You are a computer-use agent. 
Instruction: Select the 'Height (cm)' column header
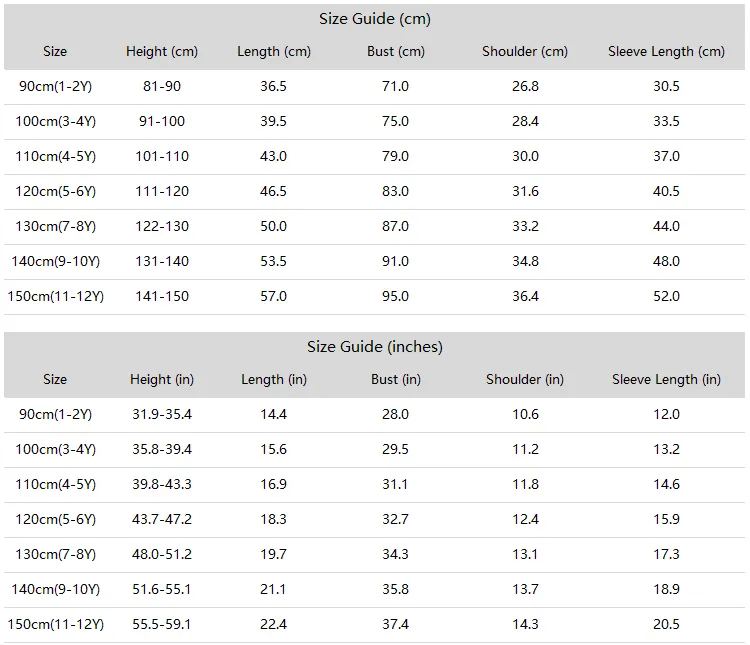162,51
